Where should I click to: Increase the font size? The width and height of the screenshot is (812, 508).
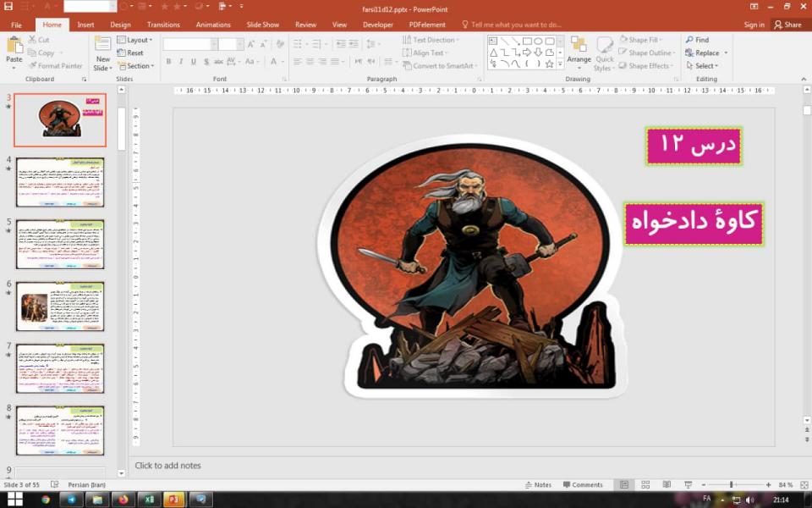coord(250,45)
